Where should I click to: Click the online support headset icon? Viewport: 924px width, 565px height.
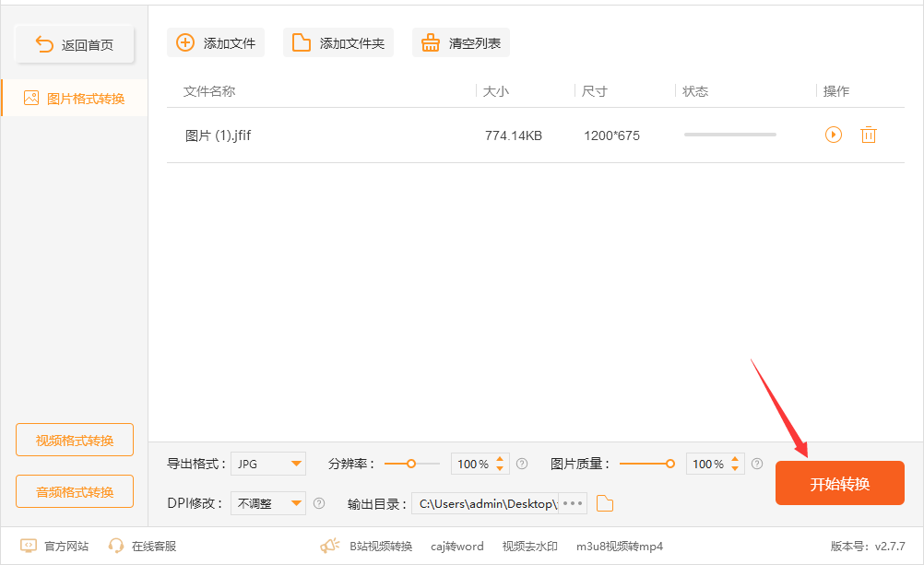click(116, 546)
